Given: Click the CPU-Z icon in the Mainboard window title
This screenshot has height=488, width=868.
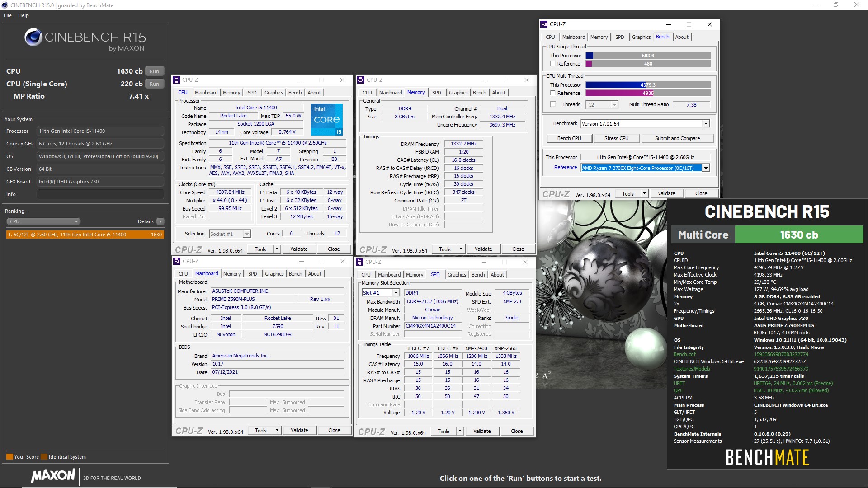Looking at the screenshot, I should click(x=177, y=261).
